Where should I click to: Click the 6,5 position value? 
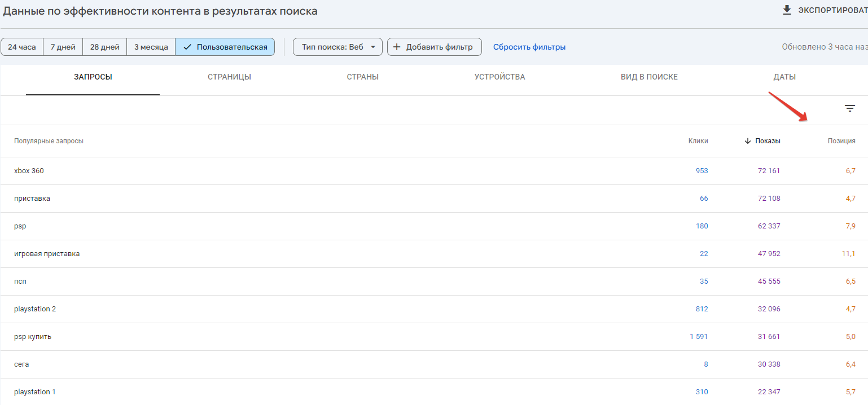851,281
